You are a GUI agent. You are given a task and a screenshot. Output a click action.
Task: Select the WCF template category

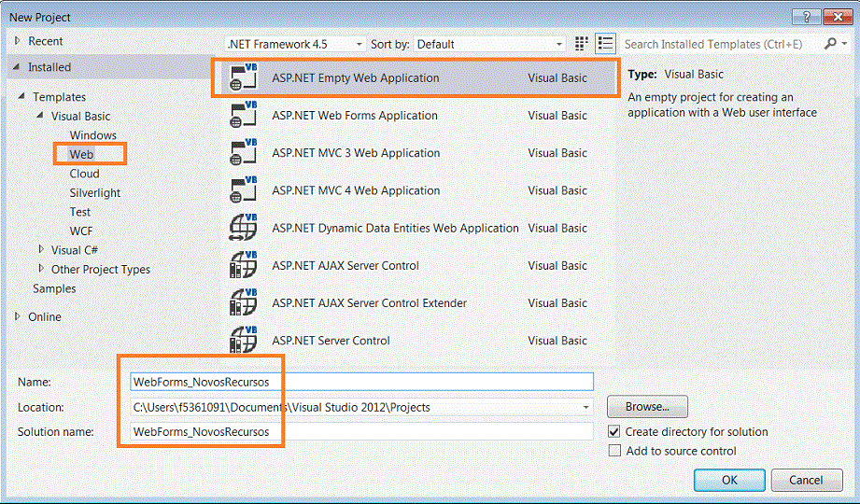(81, 231)
